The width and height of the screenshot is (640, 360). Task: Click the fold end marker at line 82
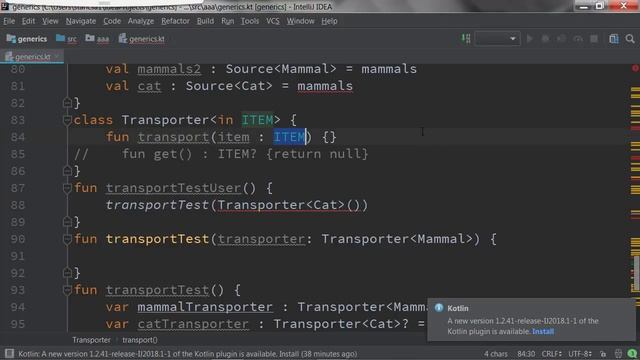click(x=67, y=103)
